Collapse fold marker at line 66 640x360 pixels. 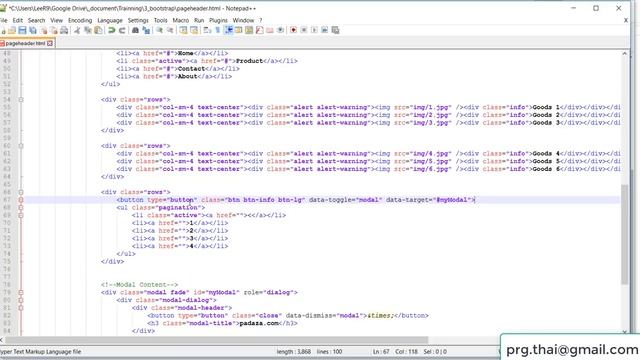click(21, 192)
